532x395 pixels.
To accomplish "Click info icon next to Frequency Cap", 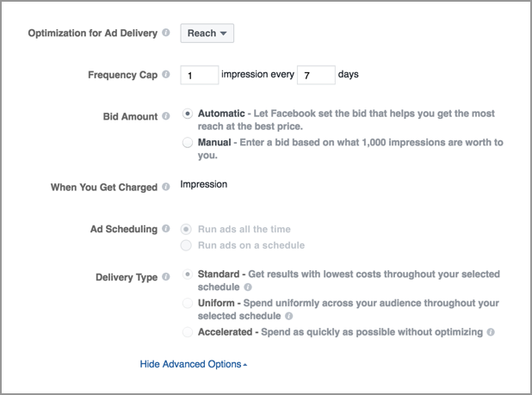I will coord(166,75).
